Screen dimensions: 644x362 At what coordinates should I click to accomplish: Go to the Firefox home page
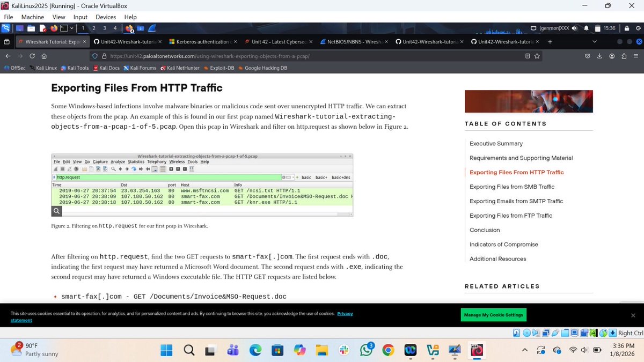click(x=44, y=56)
